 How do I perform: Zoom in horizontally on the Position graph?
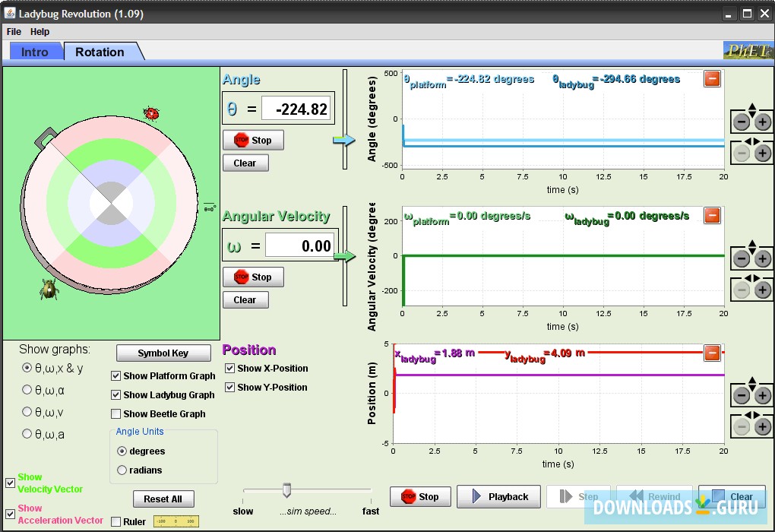point(762,426)
